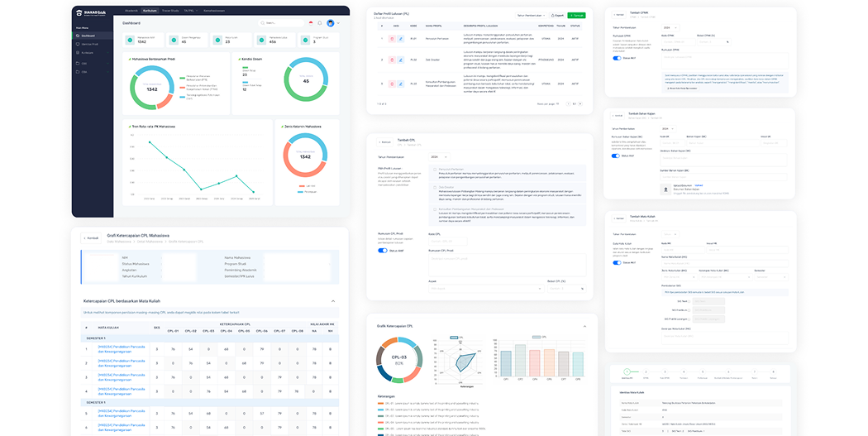Delete the Penyuluh Pertanian profile row
The image size is (868, 436).
pos(392,39)
